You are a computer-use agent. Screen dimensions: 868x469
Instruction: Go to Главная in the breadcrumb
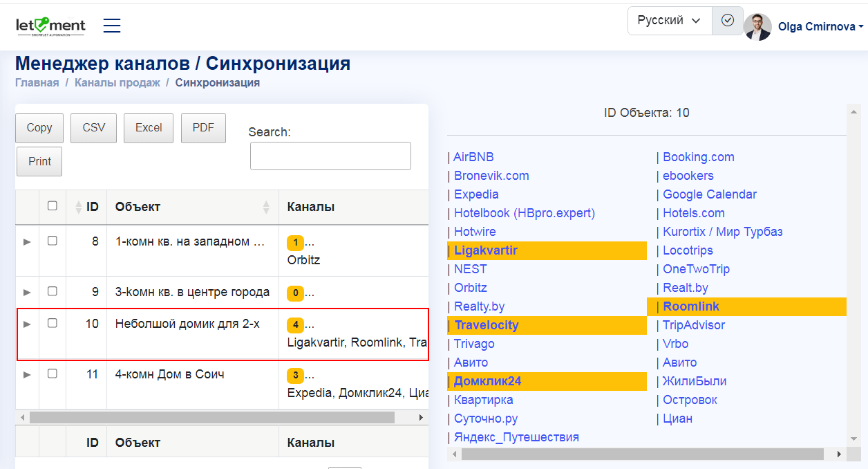37,83
